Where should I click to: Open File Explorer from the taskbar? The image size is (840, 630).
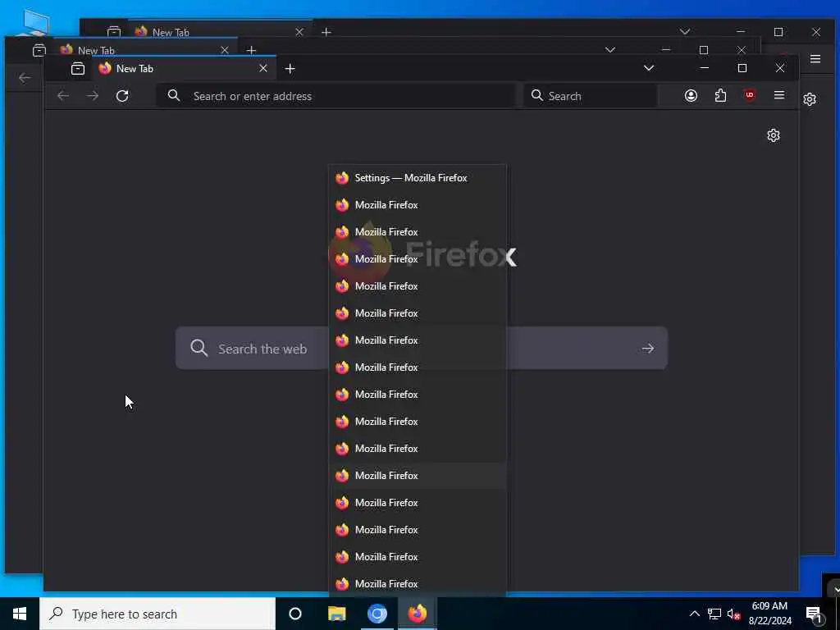(x=336, y=614)
